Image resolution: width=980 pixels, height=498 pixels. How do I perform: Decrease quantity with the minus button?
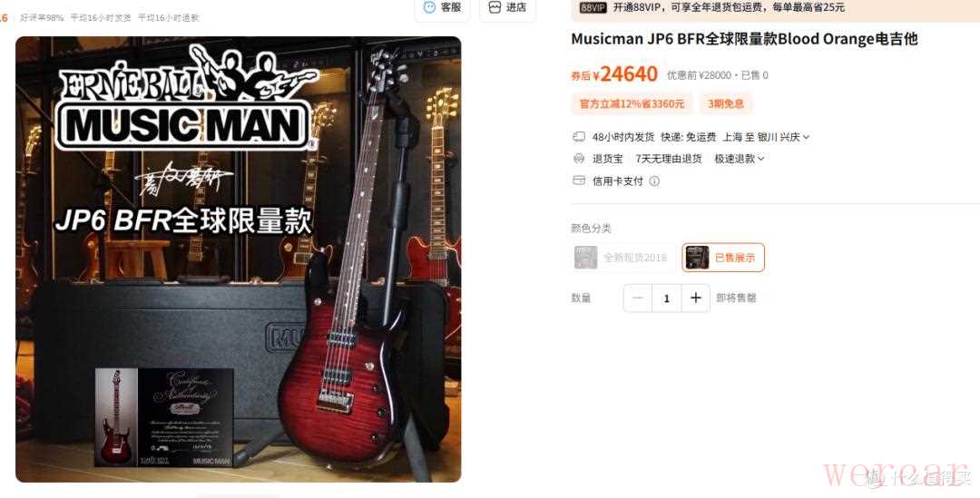click(638, 298)
